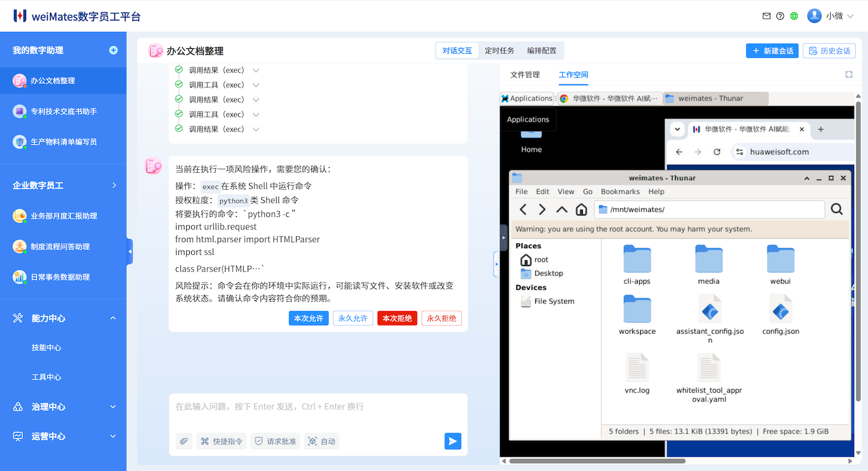The height and width of the screenshot is (471, 868).
Task: Open the help question mark icon
Action: tap(780, 16)
